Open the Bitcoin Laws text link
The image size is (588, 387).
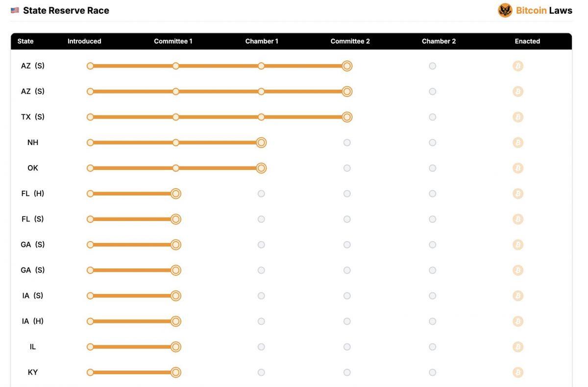pyautogui.click(x=544, y=10)
